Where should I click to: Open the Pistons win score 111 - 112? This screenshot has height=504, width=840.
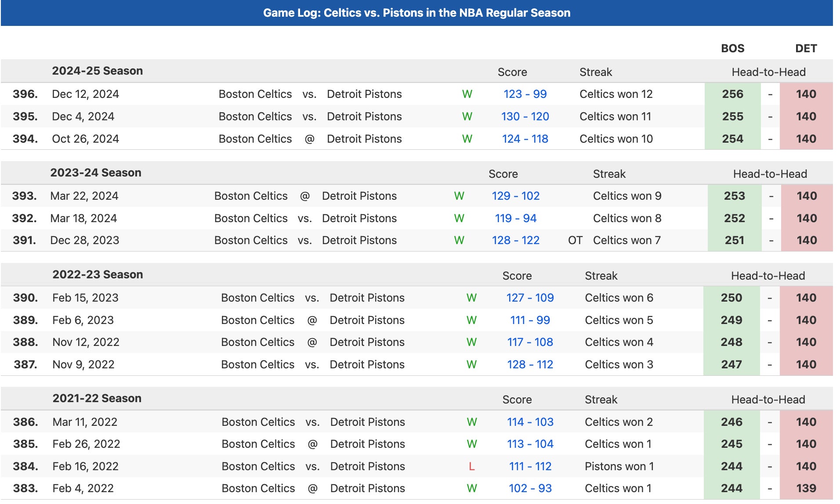530,466
